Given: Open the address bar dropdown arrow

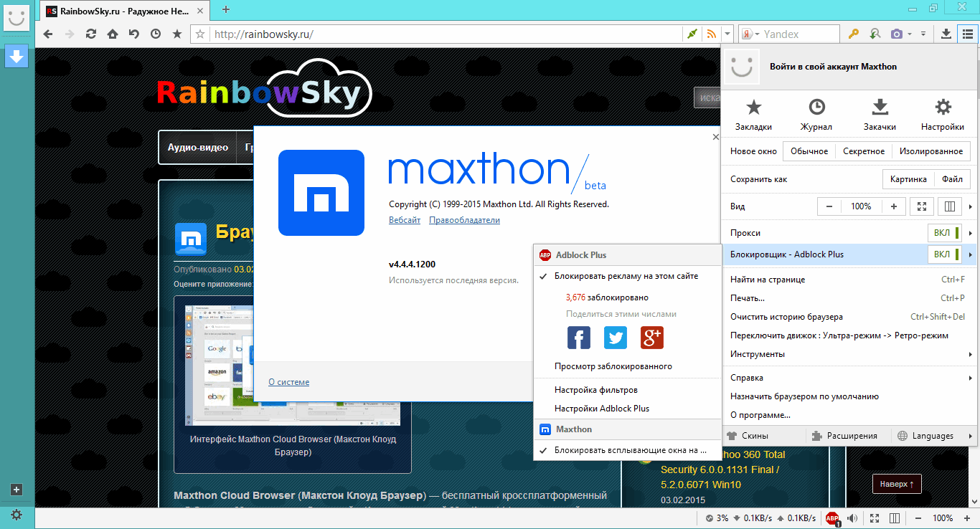Looking at the screenshot, I should click(x=727, y=34).
